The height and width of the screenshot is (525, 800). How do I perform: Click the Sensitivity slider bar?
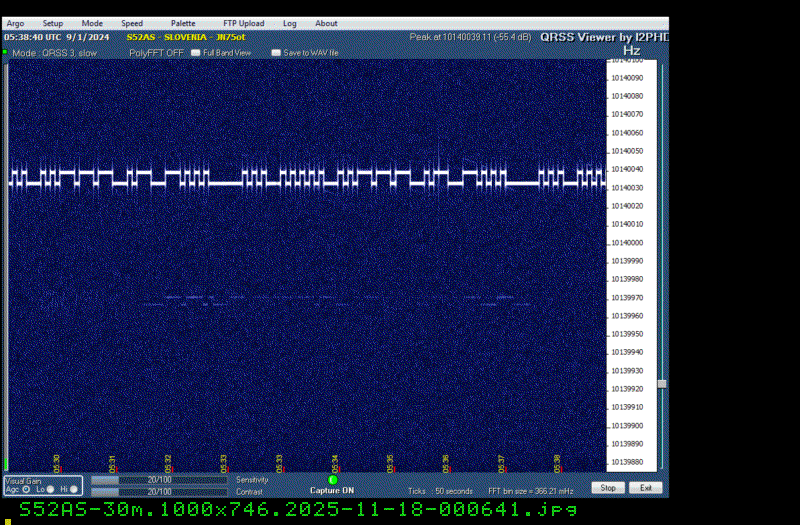[159, 480]
